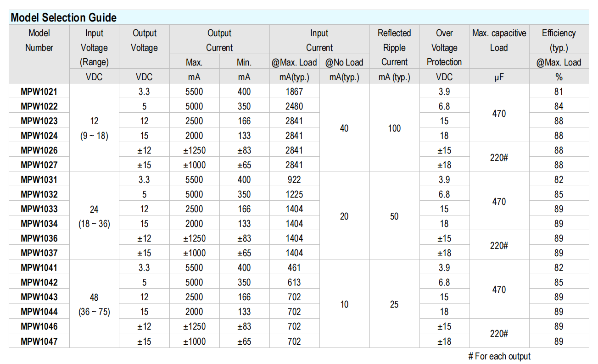The height and width of the screenshot is (364, 598).
Task: Select the MPW1021 model number cell
Action: point(39,92)
